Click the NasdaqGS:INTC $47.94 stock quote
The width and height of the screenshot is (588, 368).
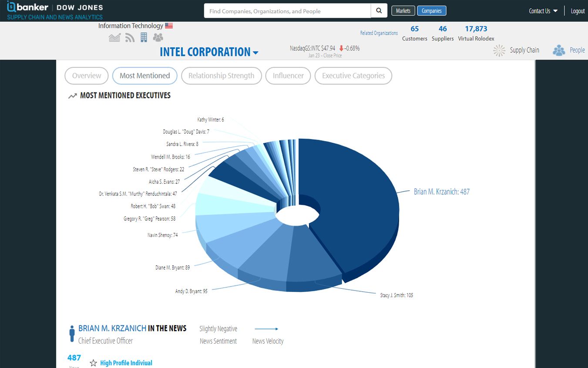pos(312,48)
